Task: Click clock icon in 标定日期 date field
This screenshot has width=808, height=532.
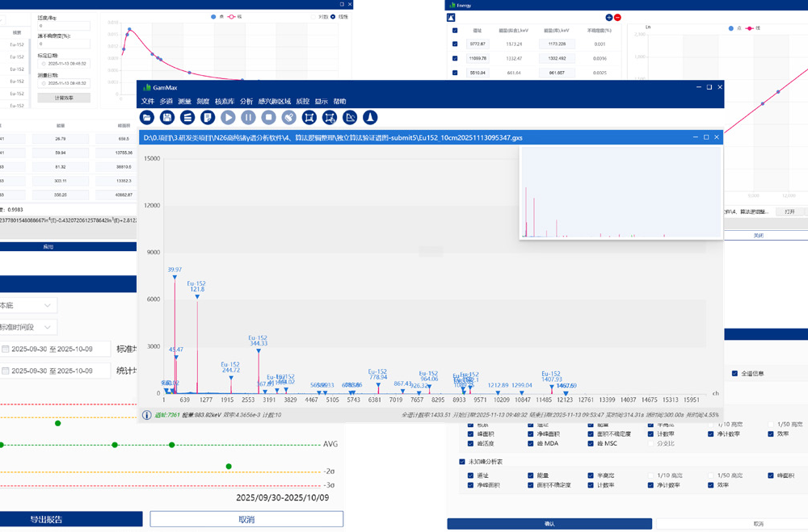Action: pos(44,63)
